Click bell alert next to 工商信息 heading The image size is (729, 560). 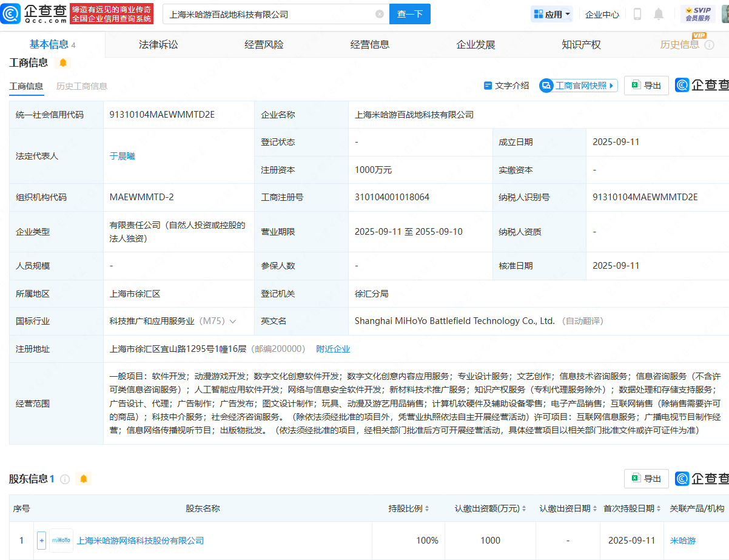(63, 62)
